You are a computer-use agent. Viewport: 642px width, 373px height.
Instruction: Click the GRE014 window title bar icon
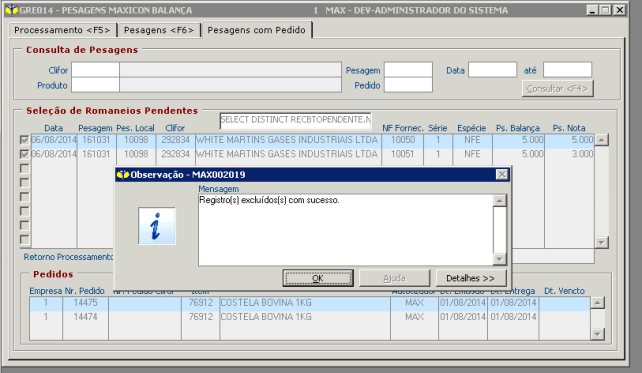point(11,10)
